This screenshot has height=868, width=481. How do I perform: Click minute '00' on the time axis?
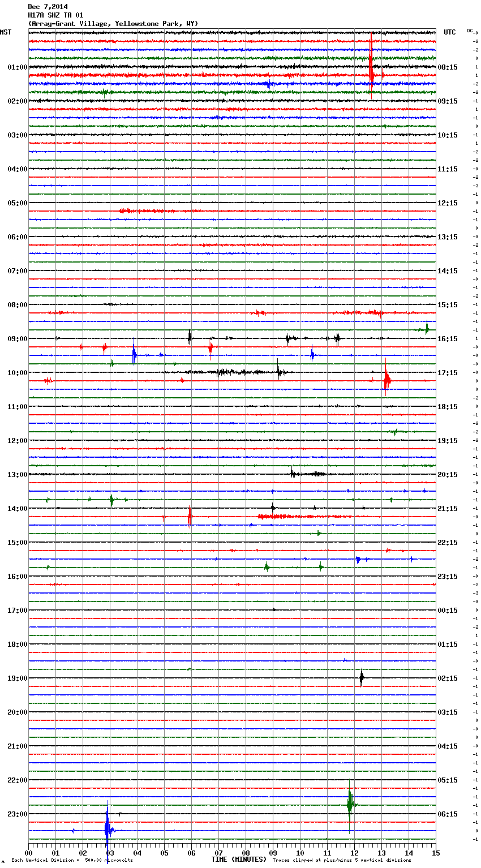pyautogui.click(x=28, y=852)
